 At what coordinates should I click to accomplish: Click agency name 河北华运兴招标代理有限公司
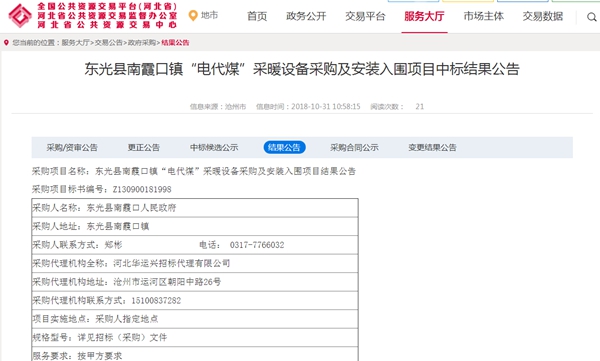pyautogui.click(x=171, y=263)
